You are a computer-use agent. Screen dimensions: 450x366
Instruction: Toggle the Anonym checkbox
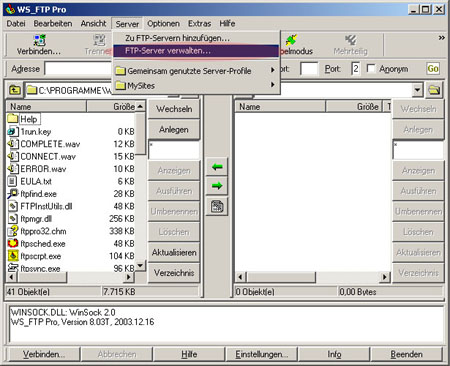[371, 68]
